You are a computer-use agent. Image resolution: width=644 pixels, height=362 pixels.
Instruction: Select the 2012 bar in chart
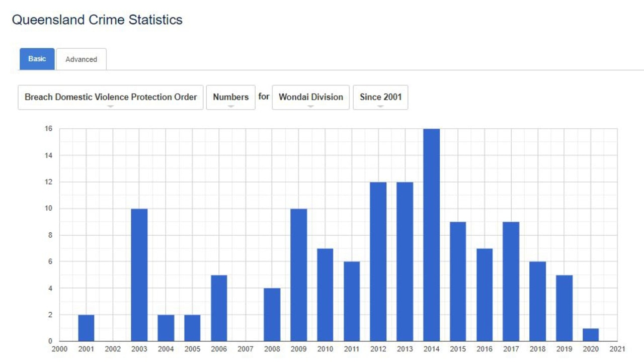coord(378,262)
